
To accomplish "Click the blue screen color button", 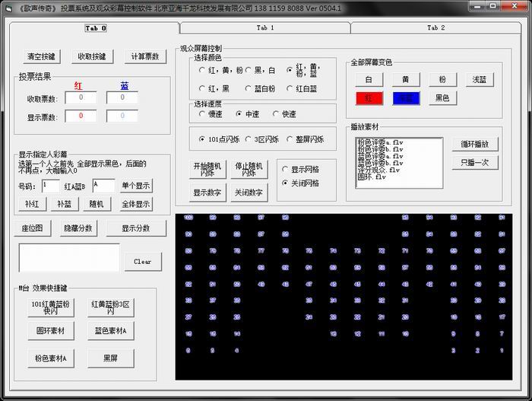I will [x=406, y=98].
